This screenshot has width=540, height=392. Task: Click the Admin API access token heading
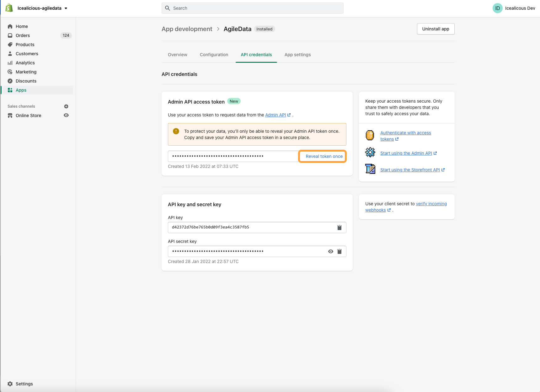196,102
